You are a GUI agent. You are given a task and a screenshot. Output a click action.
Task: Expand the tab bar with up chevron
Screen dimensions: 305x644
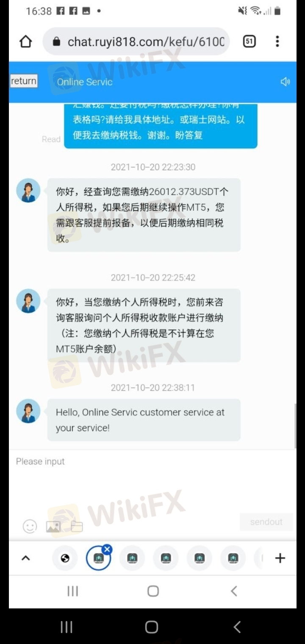click(x=26, y=558)
